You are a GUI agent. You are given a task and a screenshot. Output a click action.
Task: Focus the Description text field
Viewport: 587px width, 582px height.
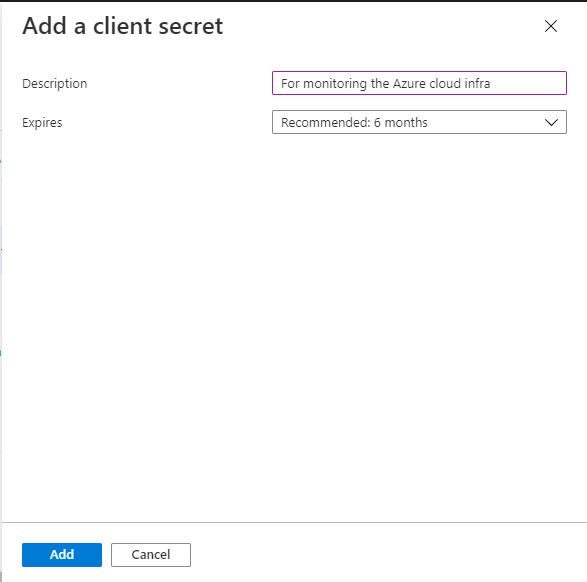pyautogui.click(x=419, y=83)
